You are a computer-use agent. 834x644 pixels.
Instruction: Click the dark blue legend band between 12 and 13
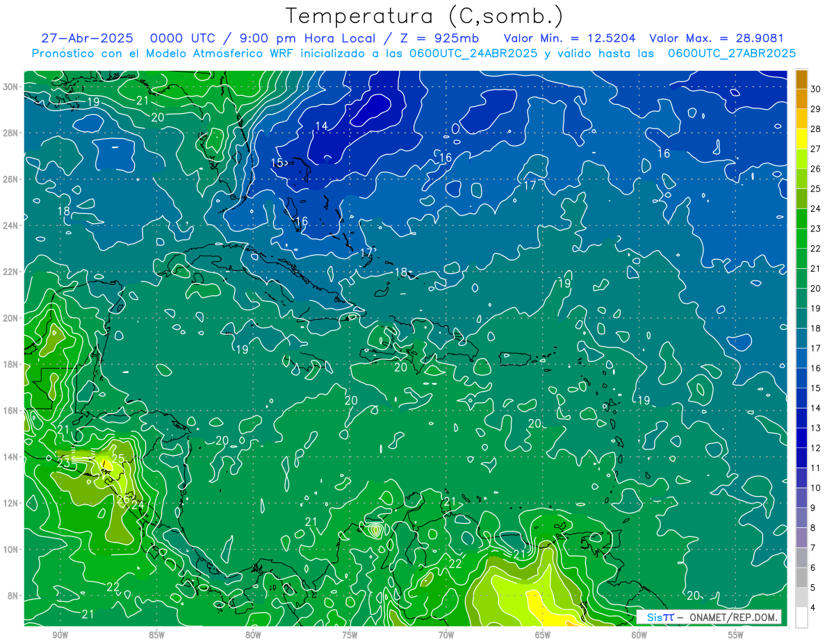point(801,438)
